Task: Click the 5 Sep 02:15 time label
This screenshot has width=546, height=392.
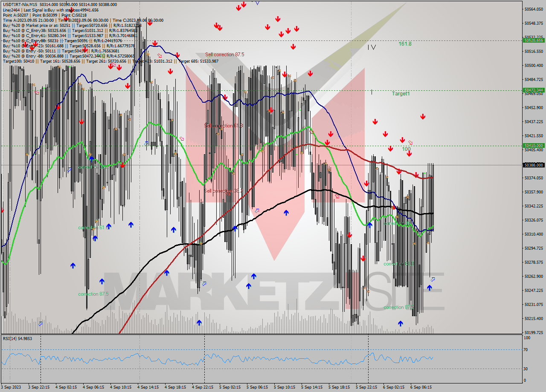Action: [x=230, y=387]
